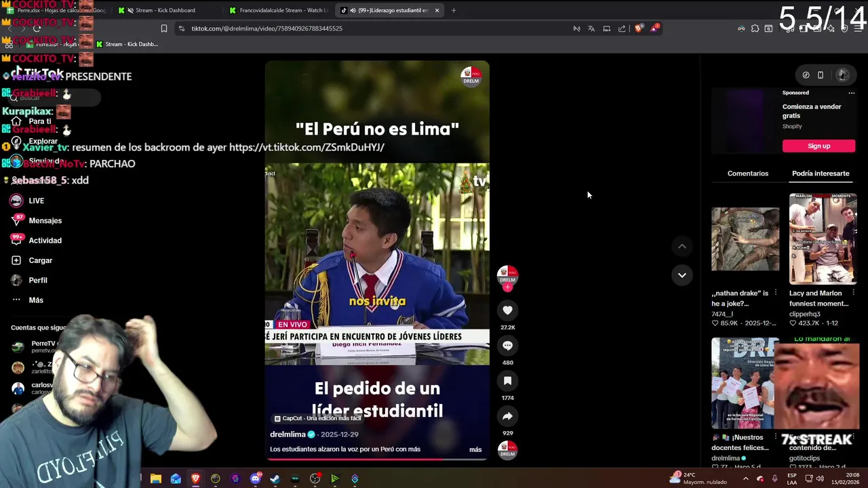
Task: Open the share arrow showing 929
Action: point(507,416)
